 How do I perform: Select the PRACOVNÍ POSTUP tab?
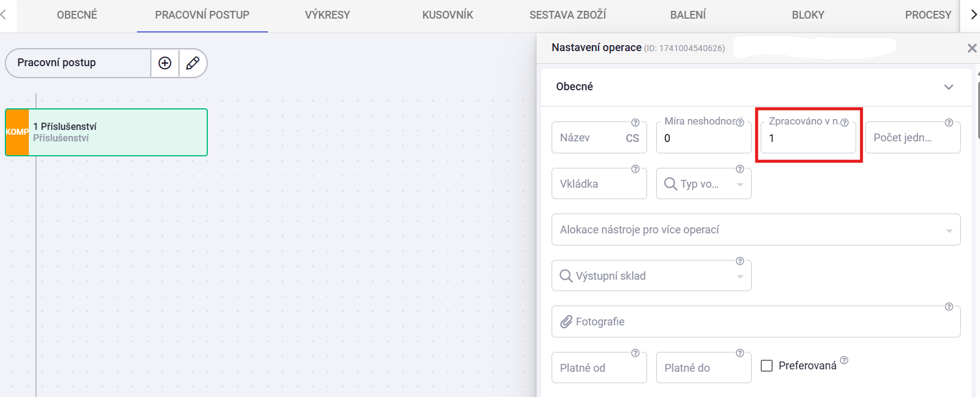(202, 15)
